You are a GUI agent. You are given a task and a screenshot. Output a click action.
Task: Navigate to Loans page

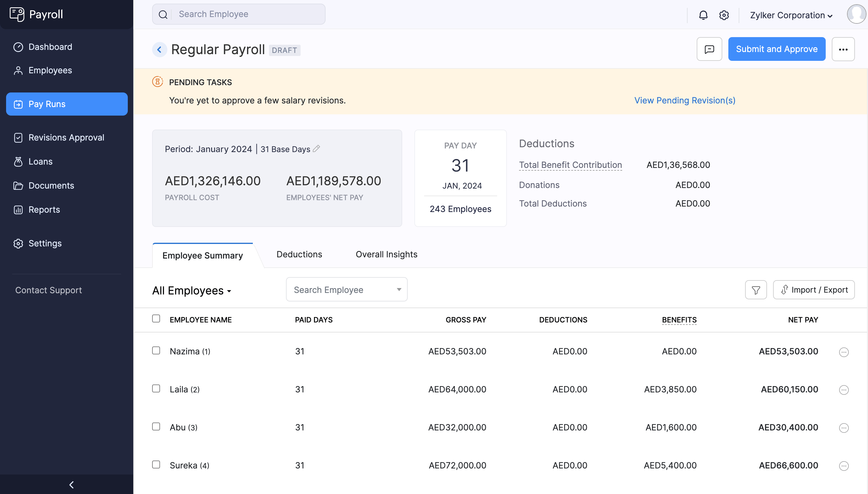tap(40, 162)
